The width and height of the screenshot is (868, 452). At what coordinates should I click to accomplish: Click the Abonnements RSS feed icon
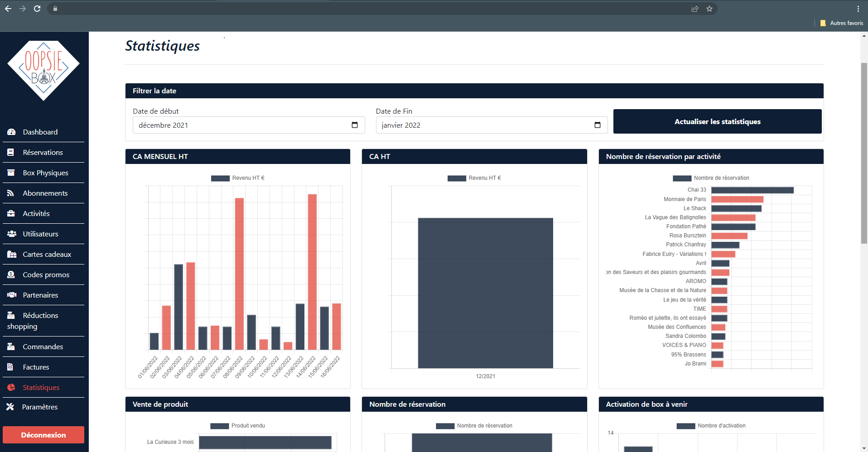point(11,193)
